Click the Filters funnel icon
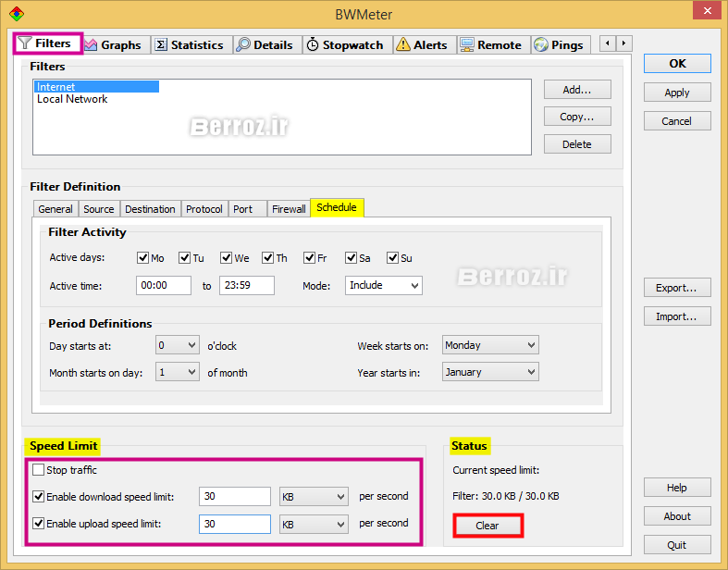 [25, 43]
